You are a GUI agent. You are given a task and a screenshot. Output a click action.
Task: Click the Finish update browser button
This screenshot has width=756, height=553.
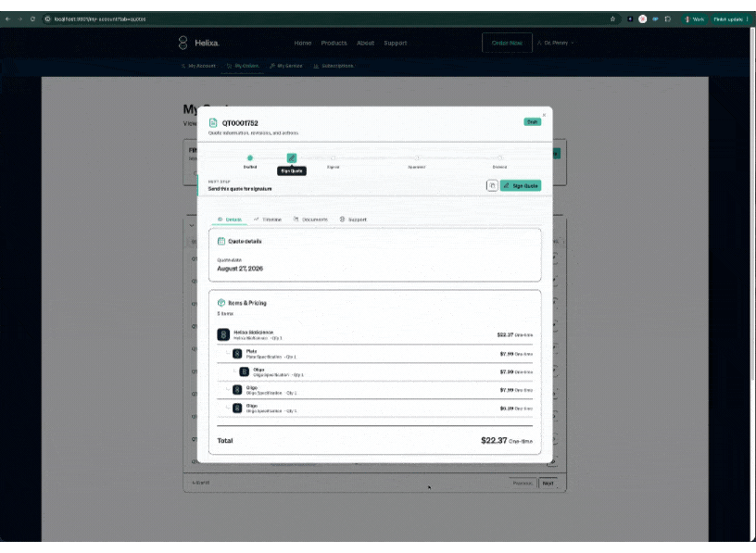[728, 19]
